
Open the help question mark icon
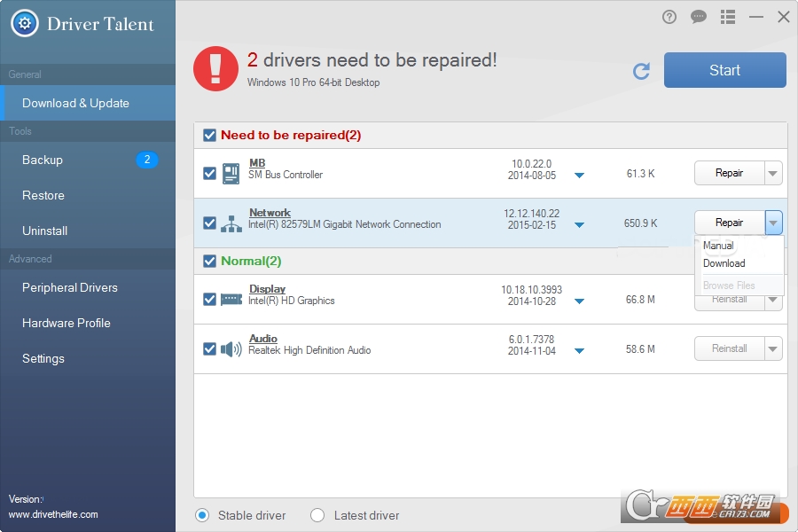669,18
